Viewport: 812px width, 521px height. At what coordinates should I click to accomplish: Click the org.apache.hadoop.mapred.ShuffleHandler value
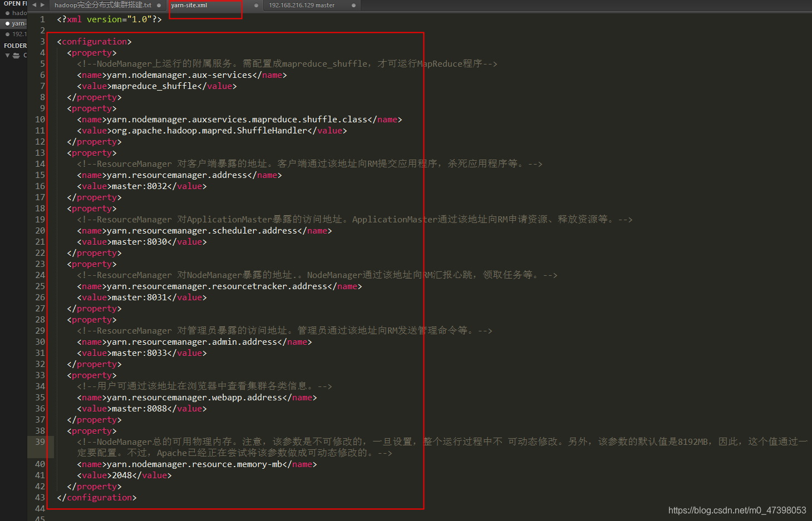212,131
